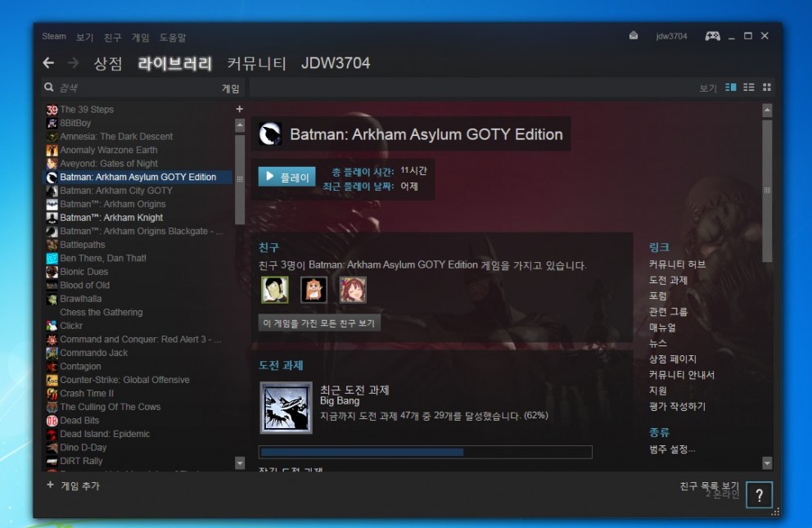Open the JDW3704 profile tab
Screen dimensions: 812x528
point(336,63)
